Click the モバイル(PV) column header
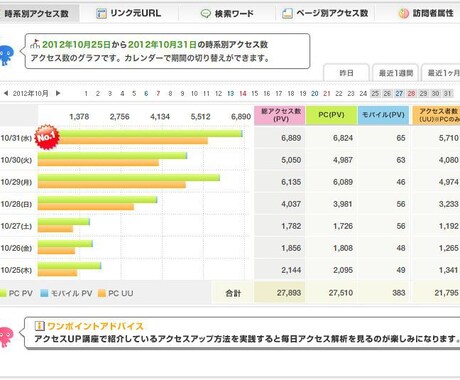Screen dimensions: 460x380 pos(383,115)
